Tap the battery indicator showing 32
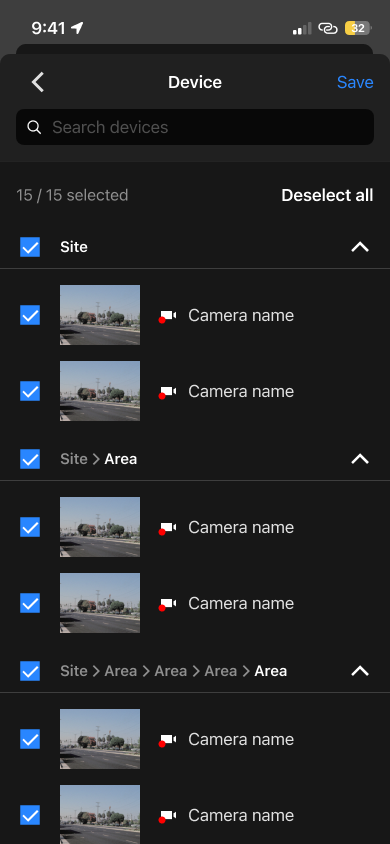 (358, 28)
